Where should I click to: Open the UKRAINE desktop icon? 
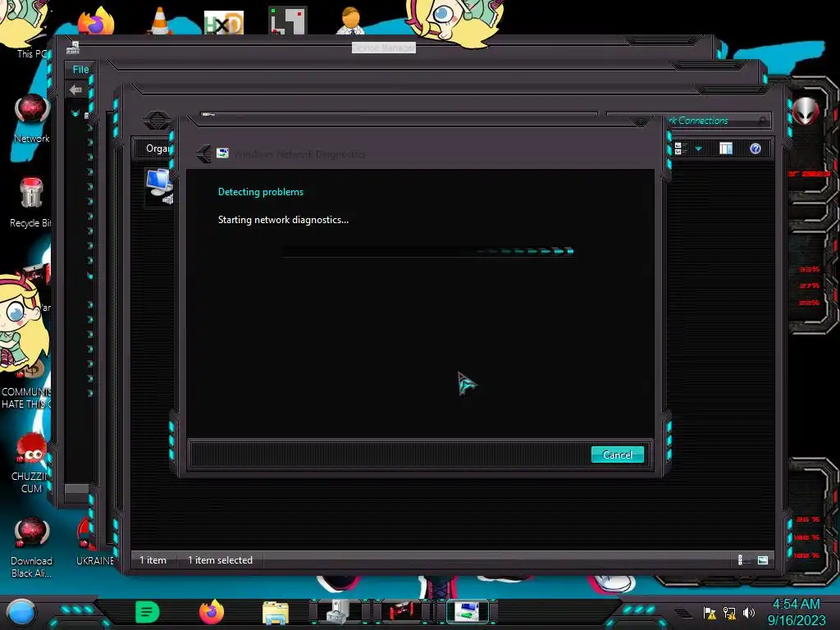[x=94, y=542]
